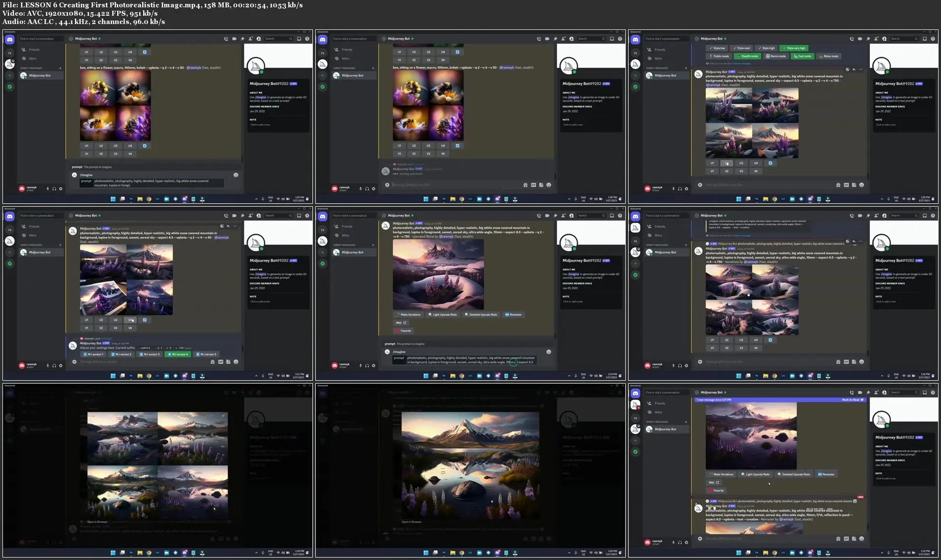Select Midjourney Bot DM in MJ version frame
The image size is (941, 560).
pos(41,252)
